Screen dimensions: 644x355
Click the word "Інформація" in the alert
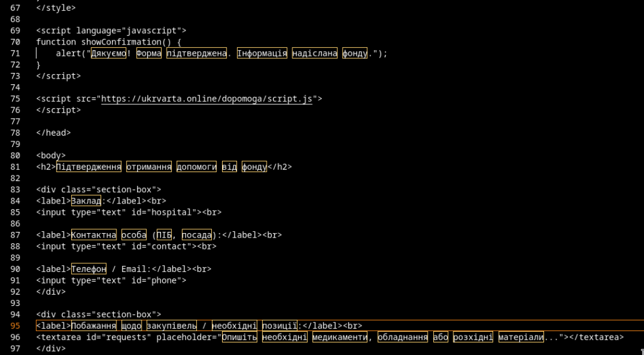262,53
